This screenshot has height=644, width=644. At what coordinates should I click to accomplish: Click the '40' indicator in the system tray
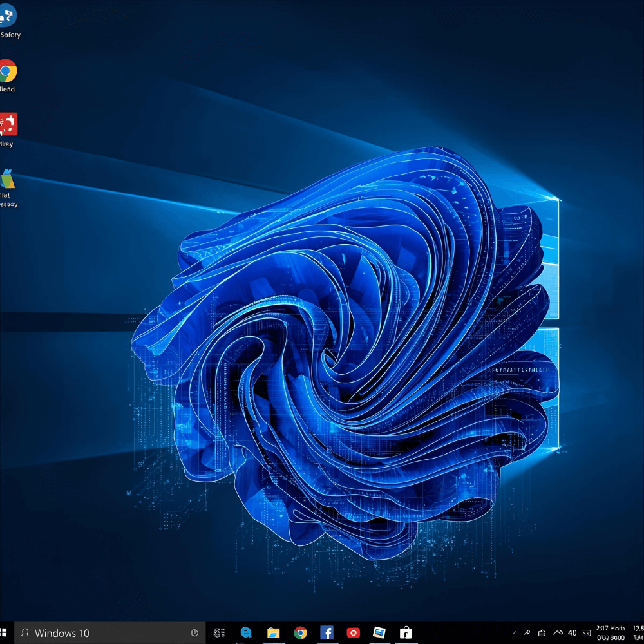[x=572, y=633]
